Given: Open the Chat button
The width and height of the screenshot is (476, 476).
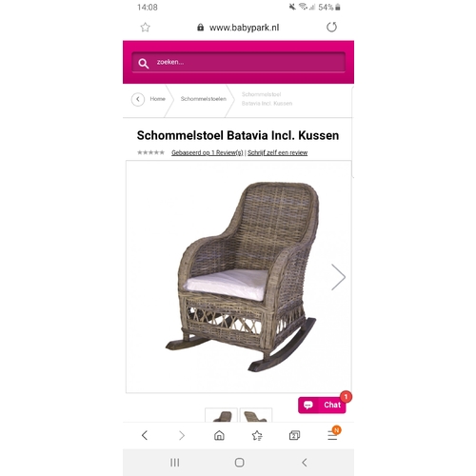Looking at the screenshot, I should pyautogui.click(x=322, y=405).
